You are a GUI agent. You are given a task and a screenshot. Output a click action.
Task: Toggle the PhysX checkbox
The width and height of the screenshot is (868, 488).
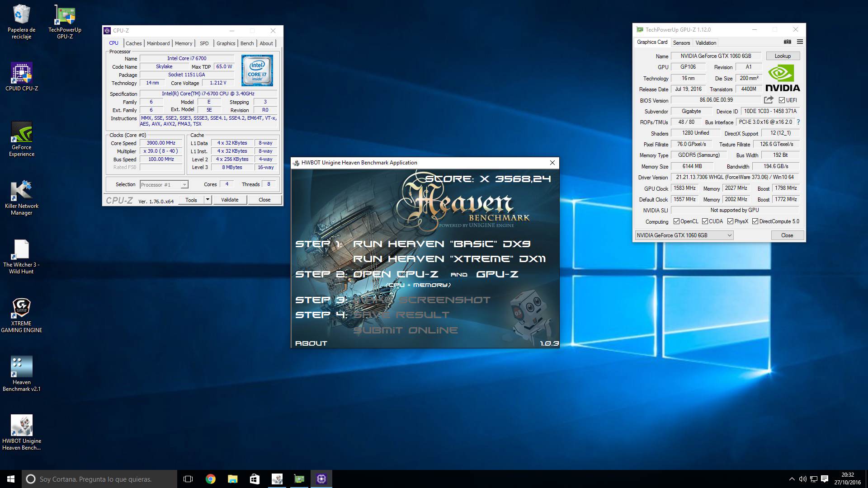click(730, 221)
